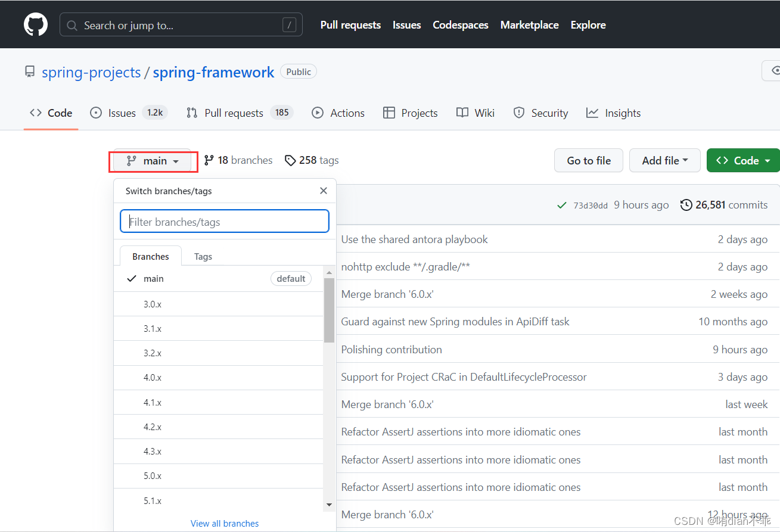This screenshot has height=532, width=780.
Task: Open the Issues repository tab
Action: pyautogui.click(x=128, y=113)
